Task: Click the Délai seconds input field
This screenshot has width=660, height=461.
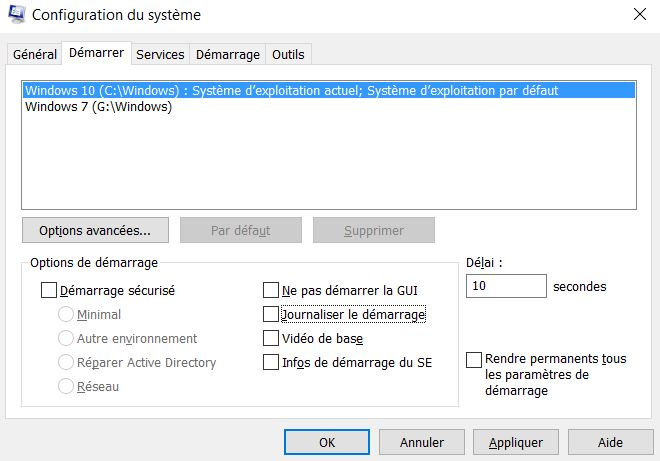Action: (506, 287)
